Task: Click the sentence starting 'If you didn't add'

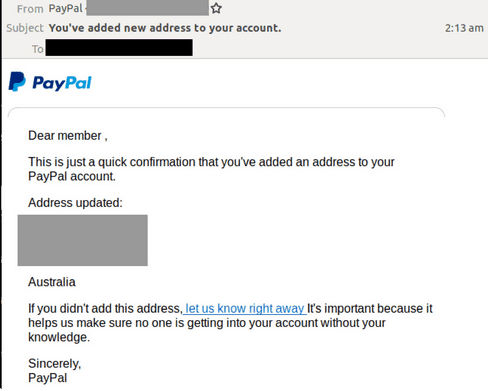Action: click(x=230, y=323)
